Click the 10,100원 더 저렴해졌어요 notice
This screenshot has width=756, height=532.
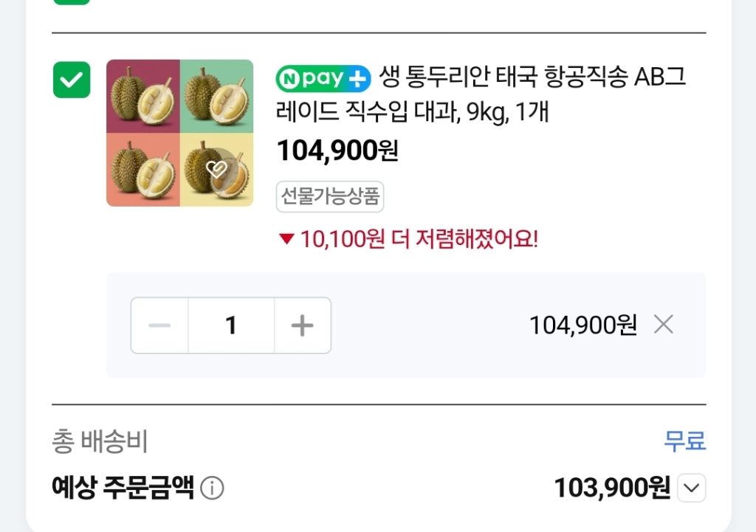(x=419, y=238)
